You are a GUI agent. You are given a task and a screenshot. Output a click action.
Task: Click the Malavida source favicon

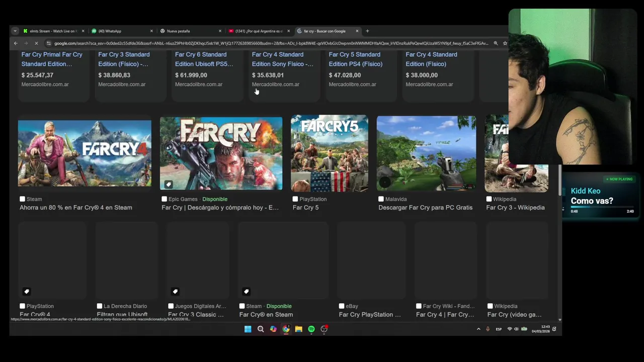pyautogui.click(x=381, y=199)
